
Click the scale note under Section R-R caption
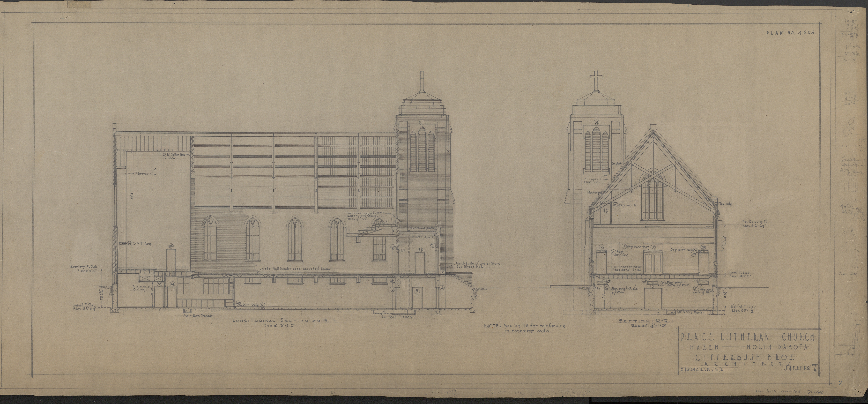[x=649, y=326]
